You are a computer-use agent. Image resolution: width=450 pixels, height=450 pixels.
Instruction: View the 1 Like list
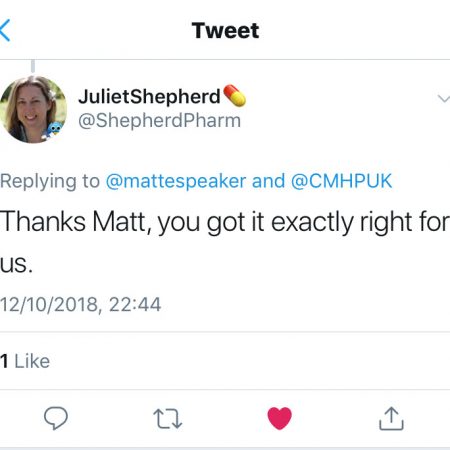[x=25, y=361]
